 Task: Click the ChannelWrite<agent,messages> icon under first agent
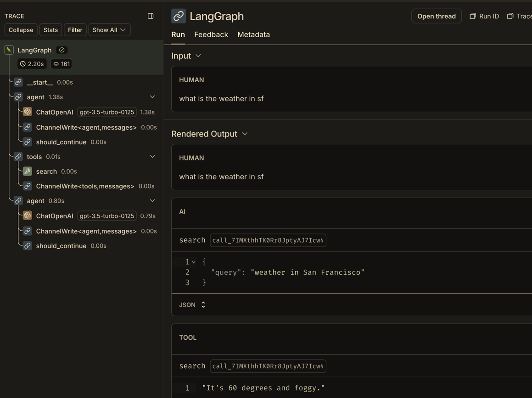pos(28,127)
